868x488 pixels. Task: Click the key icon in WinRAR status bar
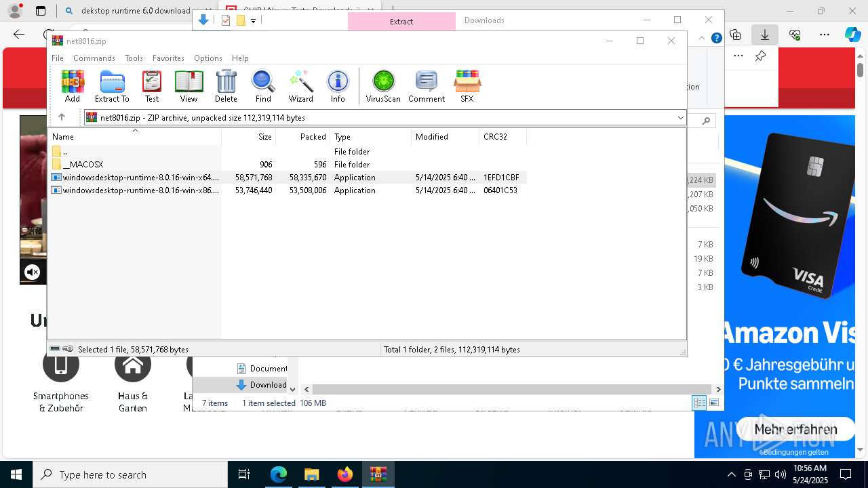click(x=68, y=349)
